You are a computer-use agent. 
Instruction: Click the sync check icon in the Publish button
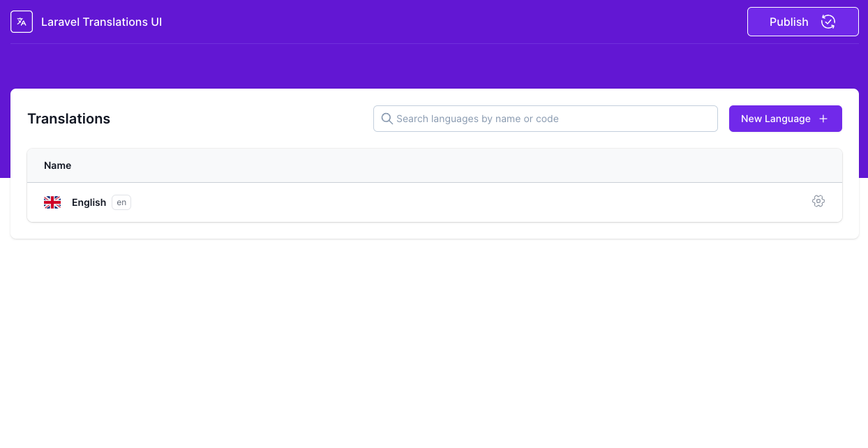click(x=828, y=22)
